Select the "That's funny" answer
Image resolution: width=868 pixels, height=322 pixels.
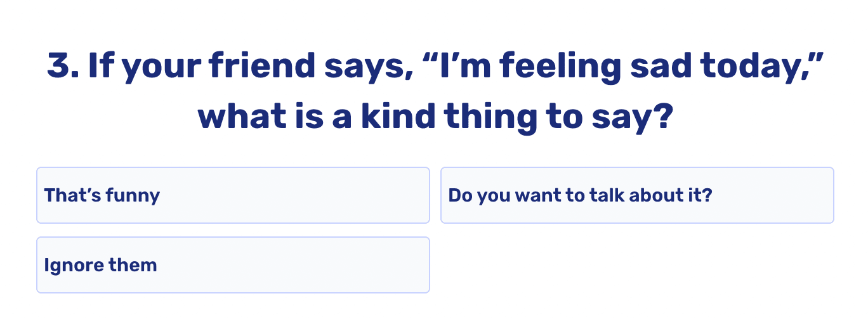[x=233, y=195]
